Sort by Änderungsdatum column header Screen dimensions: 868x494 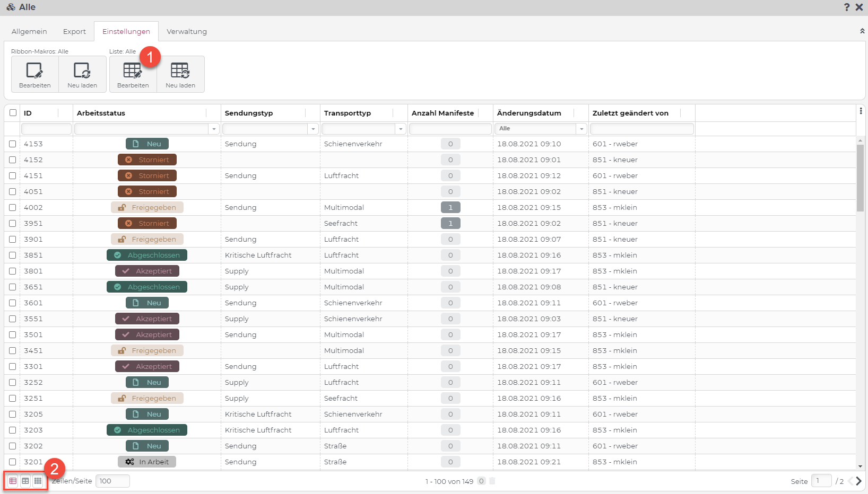click(529, 113)
